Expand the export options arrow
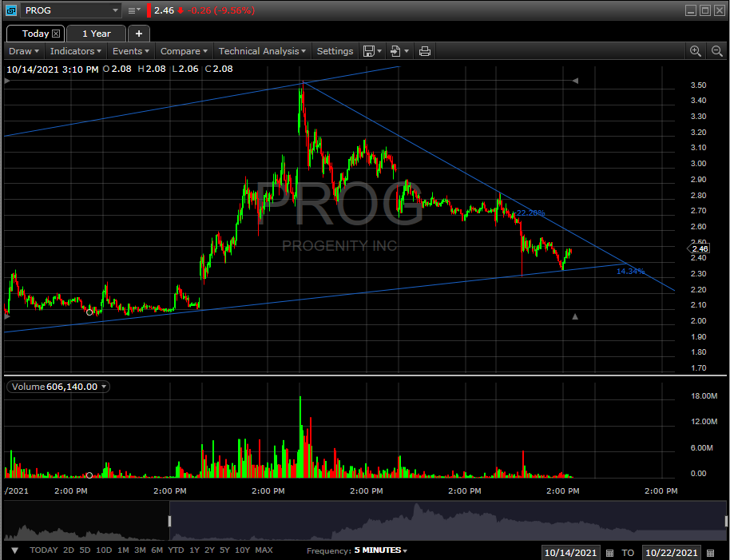Viewport: 730px width, 560px height. [x=407, y=51]
